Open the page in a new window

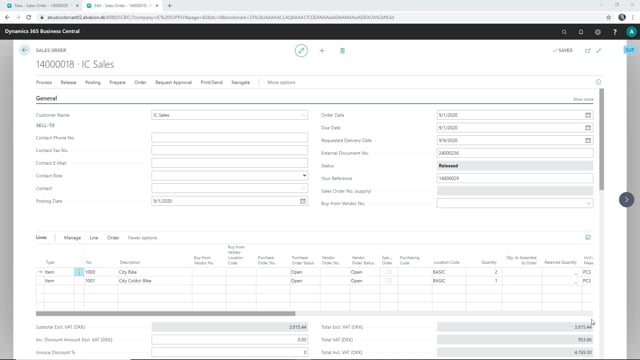(588, 51)
